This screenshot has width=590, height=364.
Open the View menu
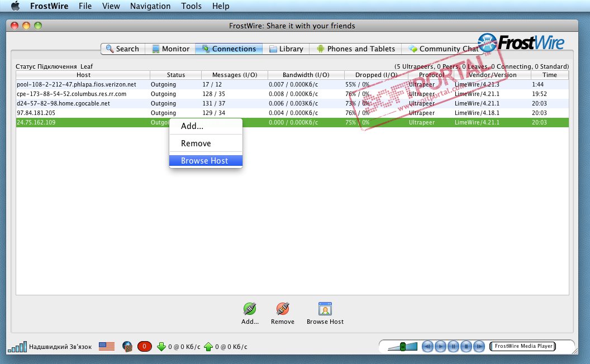pos(111,6)
